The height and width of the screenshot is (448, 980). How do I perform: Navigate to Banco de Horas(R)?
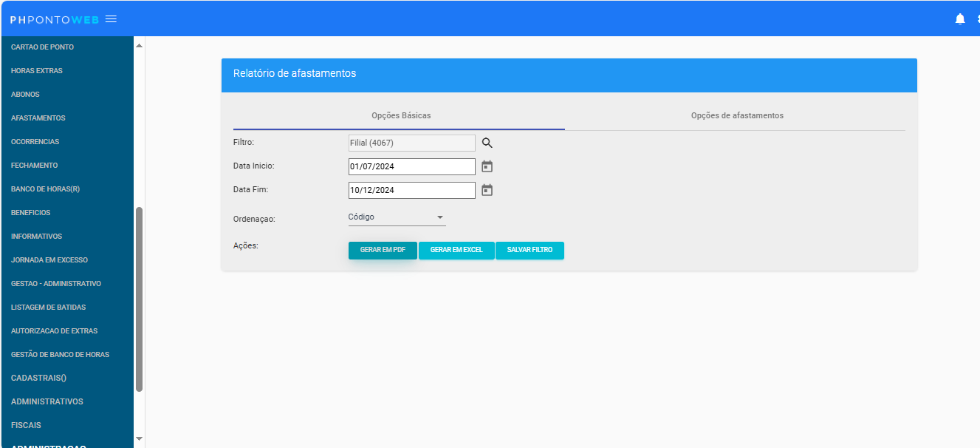44,189
